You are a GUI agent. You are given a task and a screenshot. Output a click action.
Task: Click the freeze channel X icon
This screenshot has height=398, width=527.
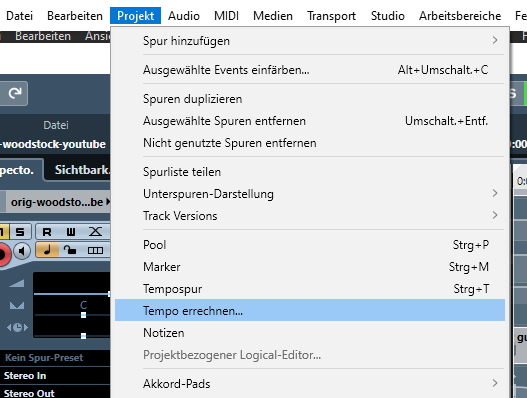(95, 232)
